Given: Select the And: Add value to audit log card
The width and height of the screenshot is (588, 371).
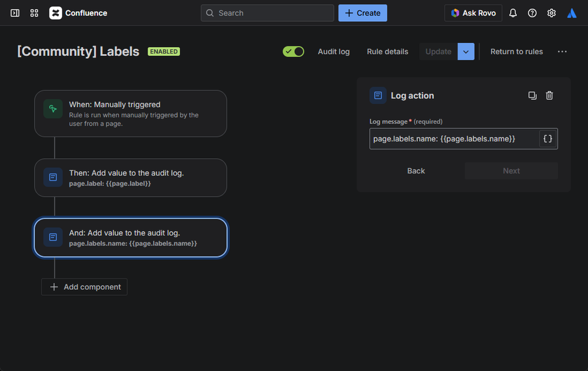Looking at the screenshot, I should tap(131, 238).
